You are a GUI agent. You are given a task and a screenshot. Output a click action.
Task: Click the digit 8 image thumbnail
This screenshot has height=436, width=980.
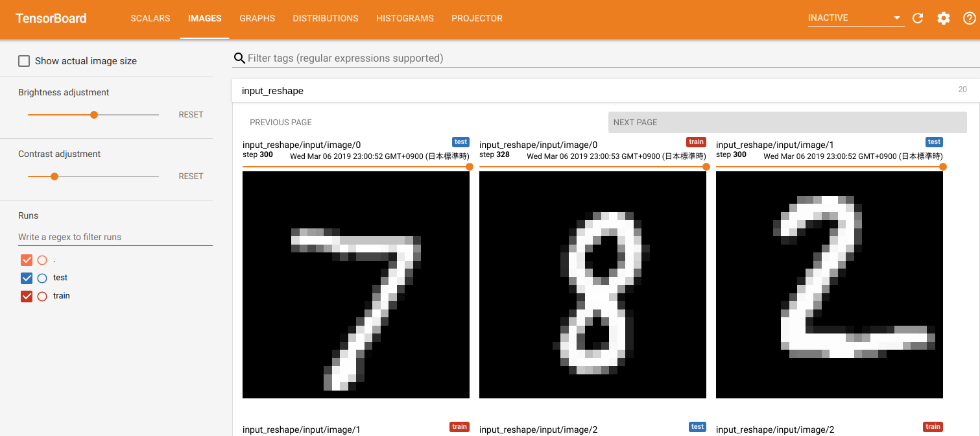tap(593, 285)
